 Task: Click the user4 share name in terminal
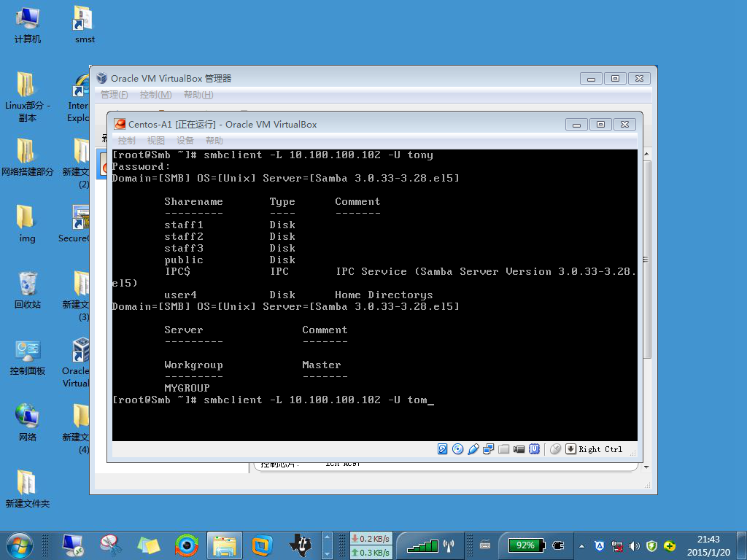click(181, 295)
